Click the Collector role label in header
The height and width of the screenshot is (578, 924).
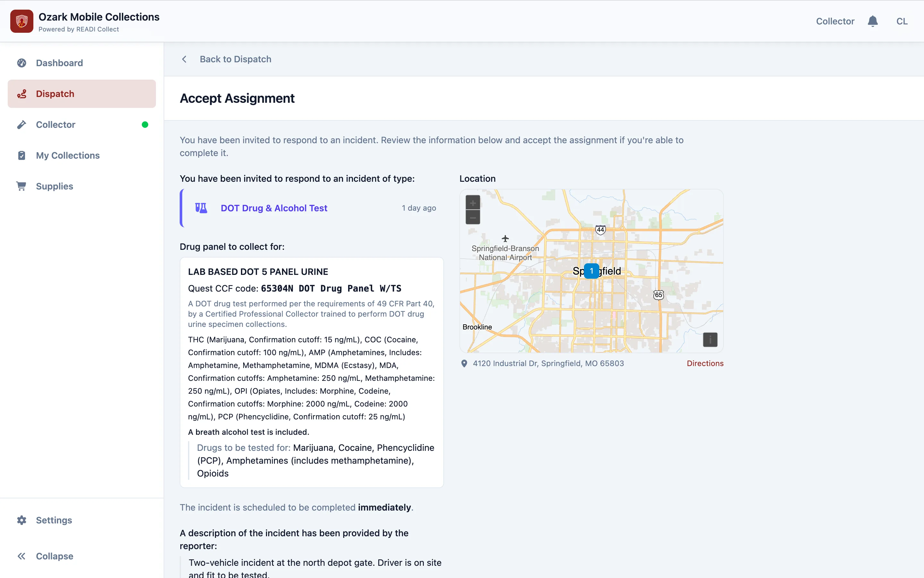835,22
